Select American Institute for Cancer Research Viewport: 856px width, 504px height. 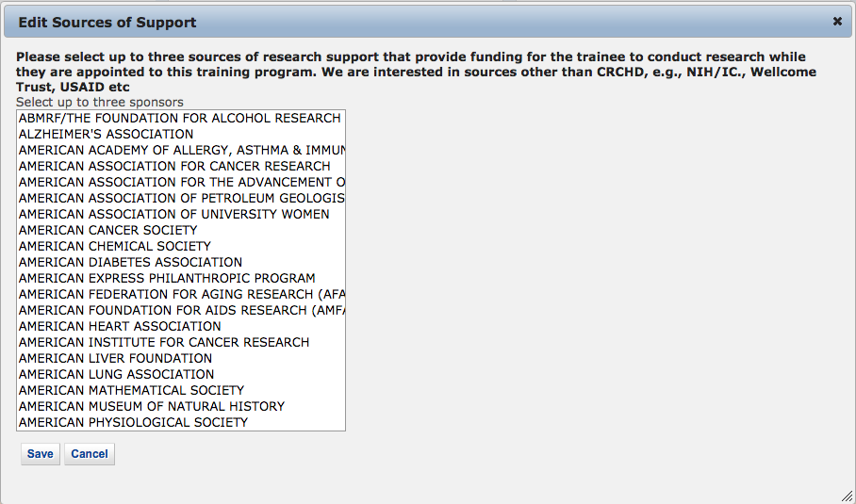164,342
